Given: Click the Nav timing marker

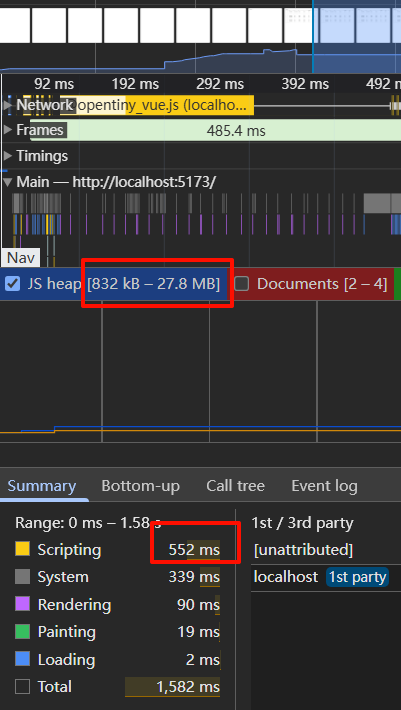Looking at the screenshot, I should click(21, 258).
